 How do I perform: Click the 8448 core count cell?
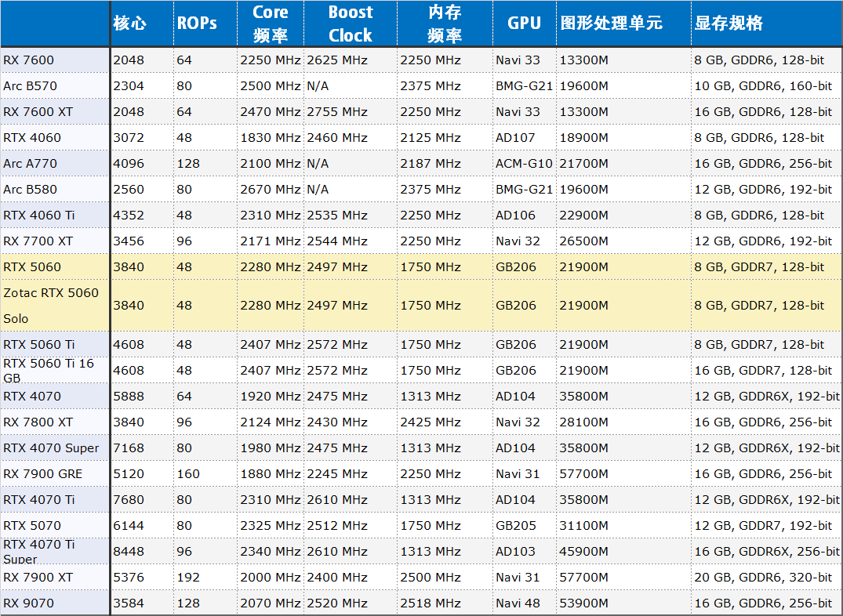pos(129,552)
